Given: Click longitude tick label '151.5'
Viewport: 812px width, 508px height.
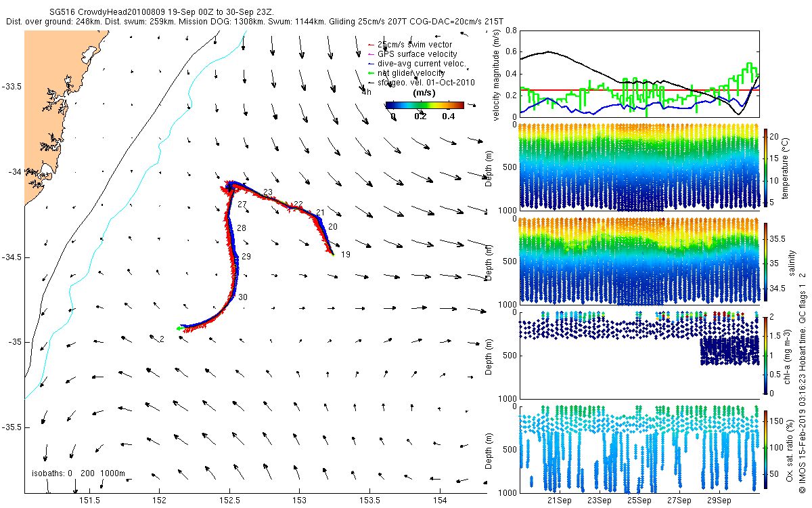Looking at the screenshot, I should (x=89, y=501).
